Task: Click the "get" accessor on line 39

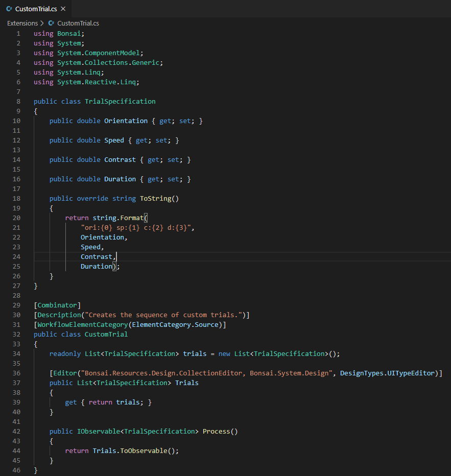Action: coord(70,402)
